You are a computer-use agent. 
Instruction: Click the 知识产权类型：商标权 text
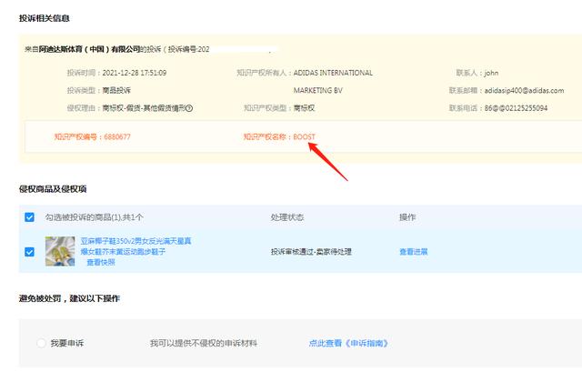pyautogui.click(x=279, y=108)
